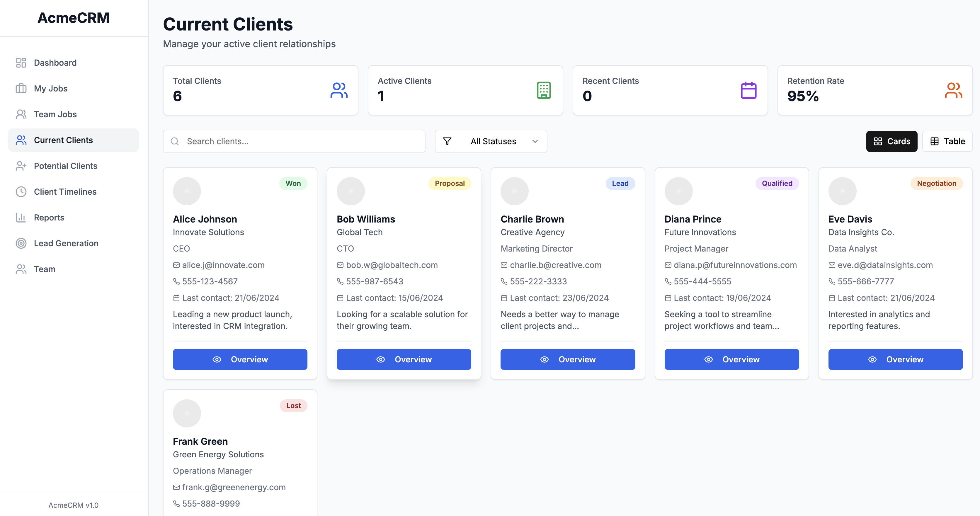Click the Team Jobs people icon
The height and width of the screenshot is (516, 980).
(x=21, y=115)
